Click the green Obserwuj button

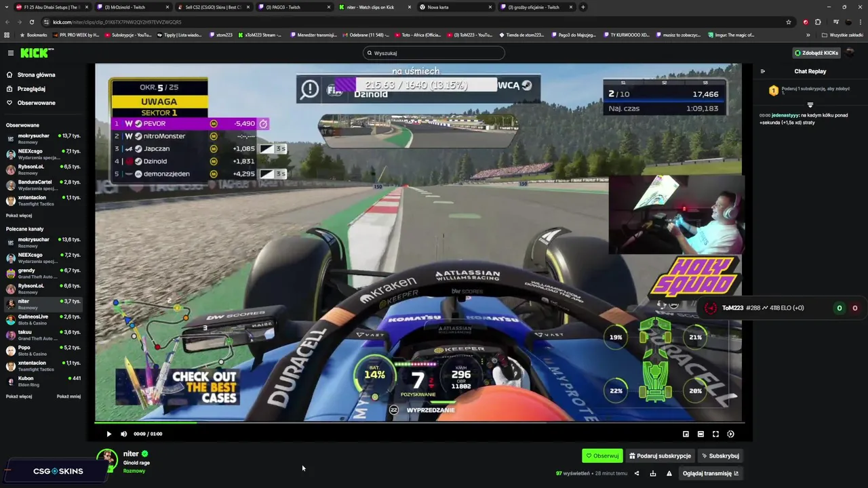[x=602, y=456]
